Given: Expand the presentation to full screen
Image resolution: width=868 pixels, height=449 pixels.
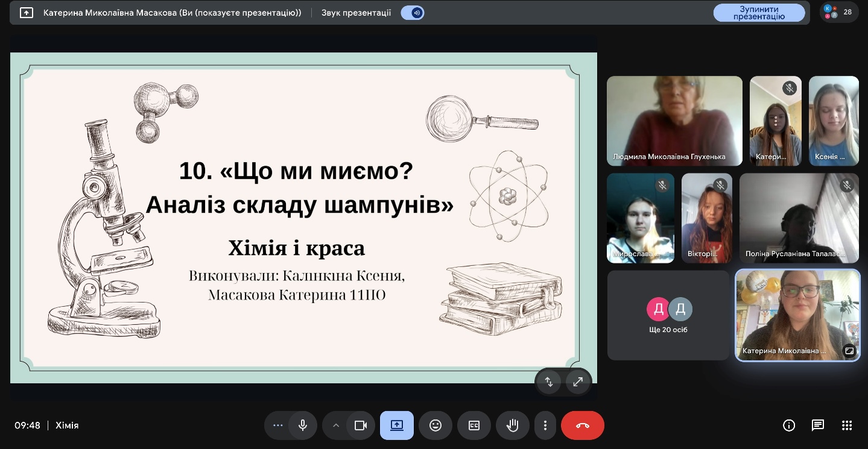Looking at the screenshot, I should coord(578,381).
